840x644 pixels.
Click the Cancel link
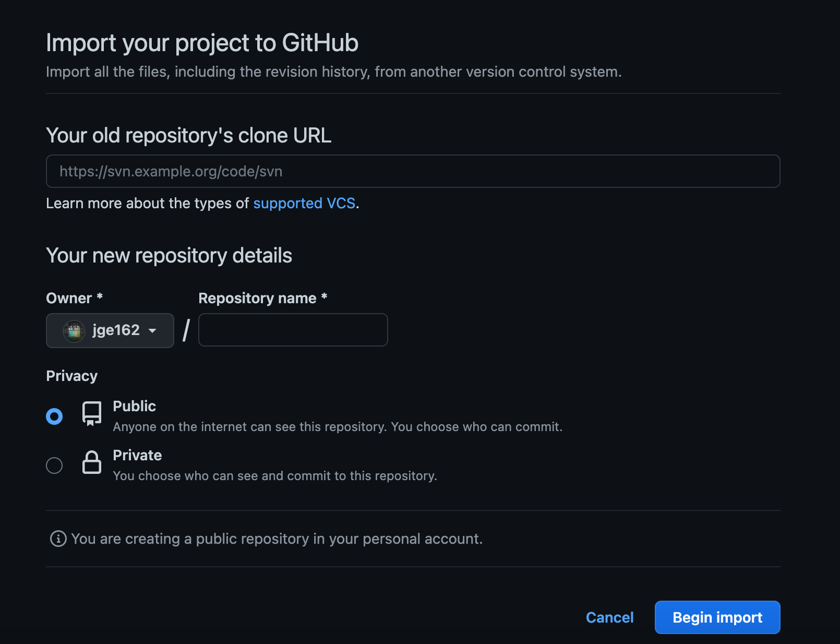click(x=609, y=617)
